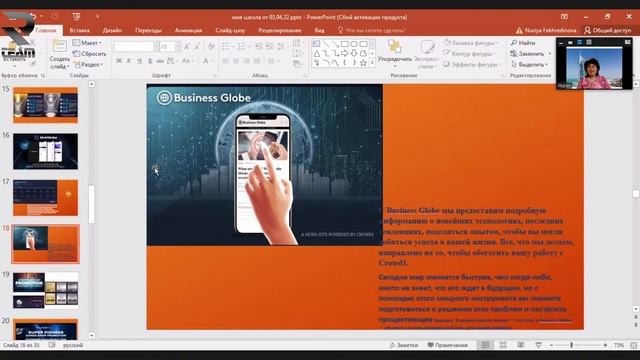Click the increase indent icon
This screenshot has height=360, width=640.
pos(269,46)
